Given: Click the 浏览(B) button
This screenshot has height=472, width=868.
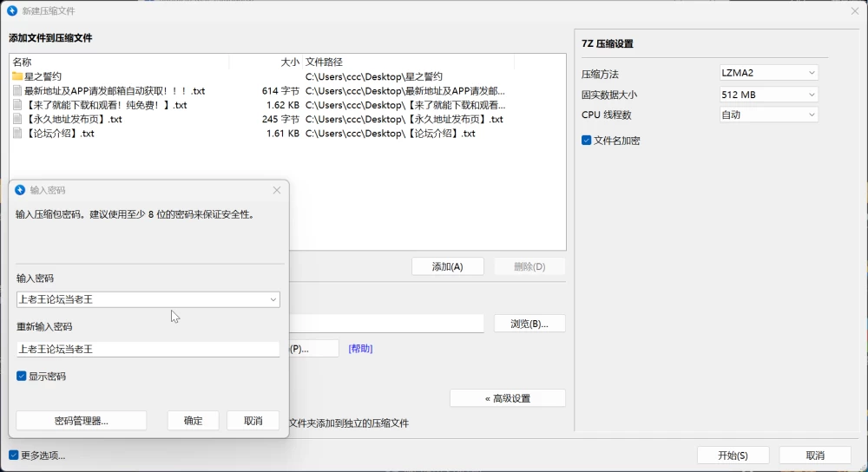Looking at the screenshot, I should [x=529, y=324].
